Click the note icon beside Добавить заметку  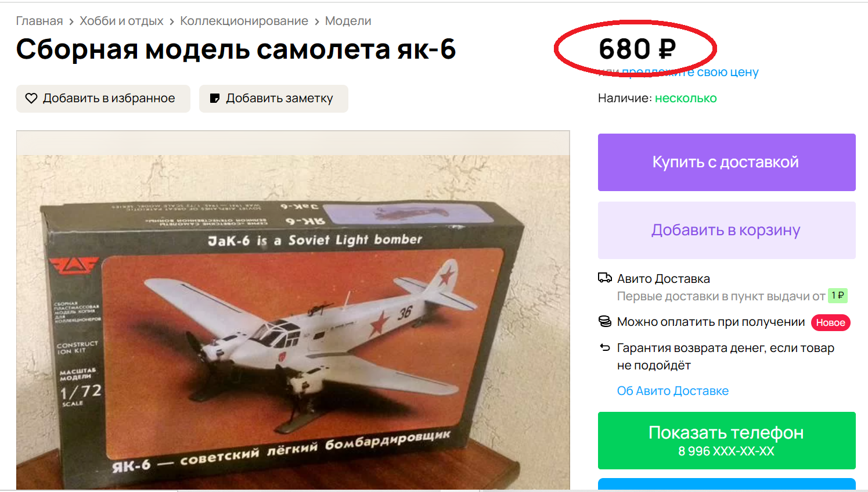215,99
